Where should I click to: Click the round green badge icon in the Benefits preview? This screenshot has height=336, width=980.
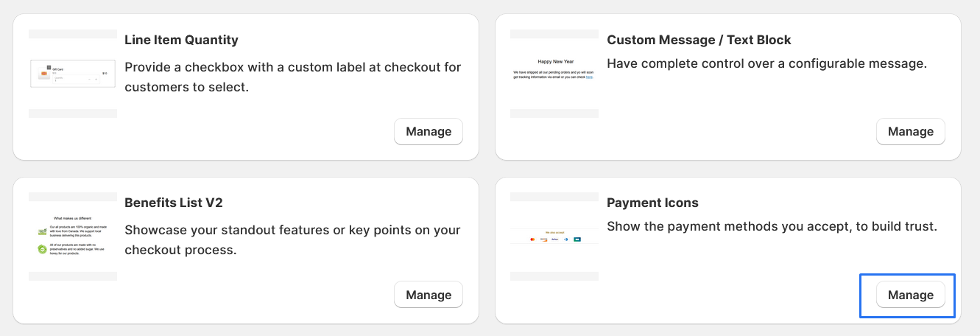[x=43, y=250]
